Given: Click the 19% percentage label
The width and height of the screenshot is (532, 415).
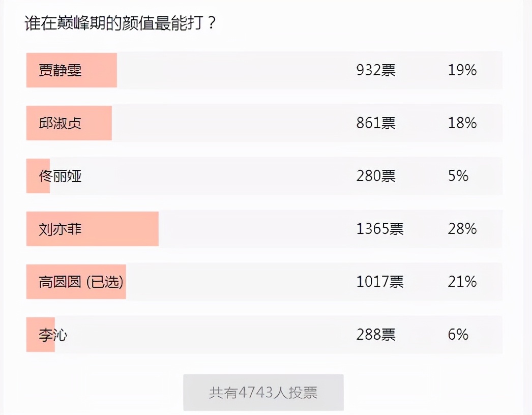Looking at the screenshot, I should pos(462,70).
